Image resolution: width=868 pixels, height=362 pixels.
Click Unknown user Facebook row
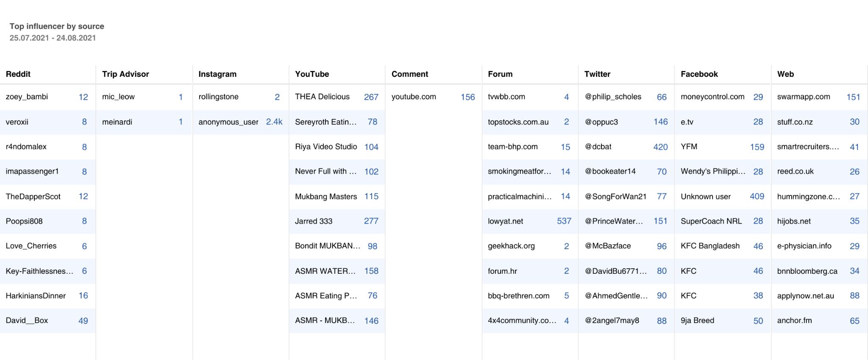coord(705,196)
